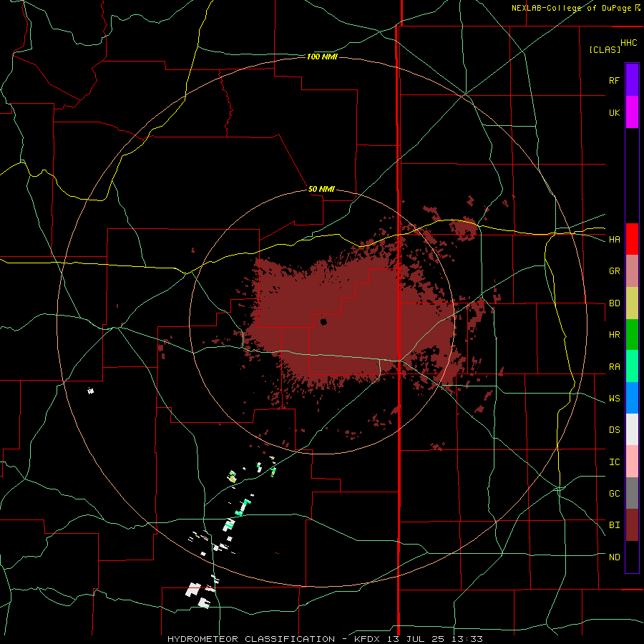Click the RF legend label
The width and height of the screenshot is (644, 644).
point(614,80)
